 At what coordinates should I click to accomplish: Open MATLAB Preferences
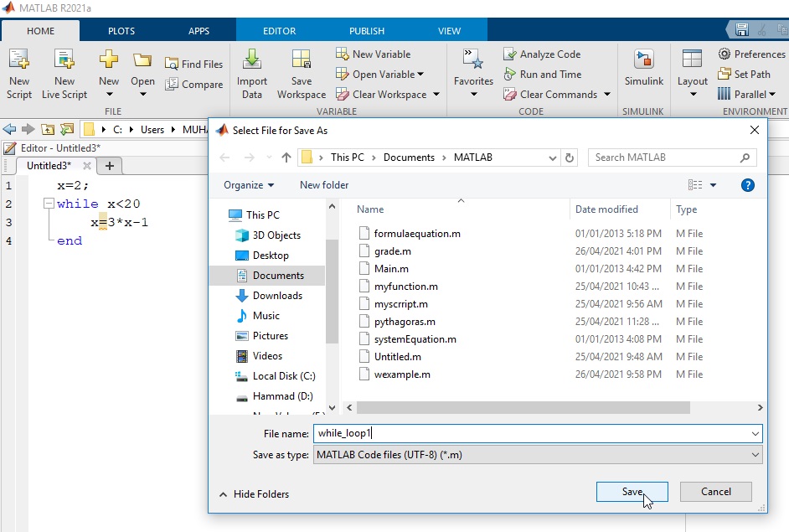click(x=751, y=54)
